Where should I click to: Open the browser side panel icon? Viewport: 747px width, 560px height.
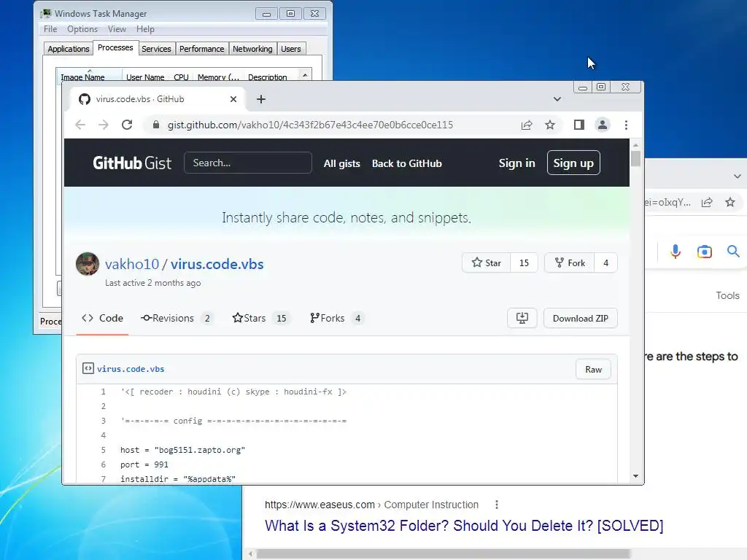tap(578, 125)
